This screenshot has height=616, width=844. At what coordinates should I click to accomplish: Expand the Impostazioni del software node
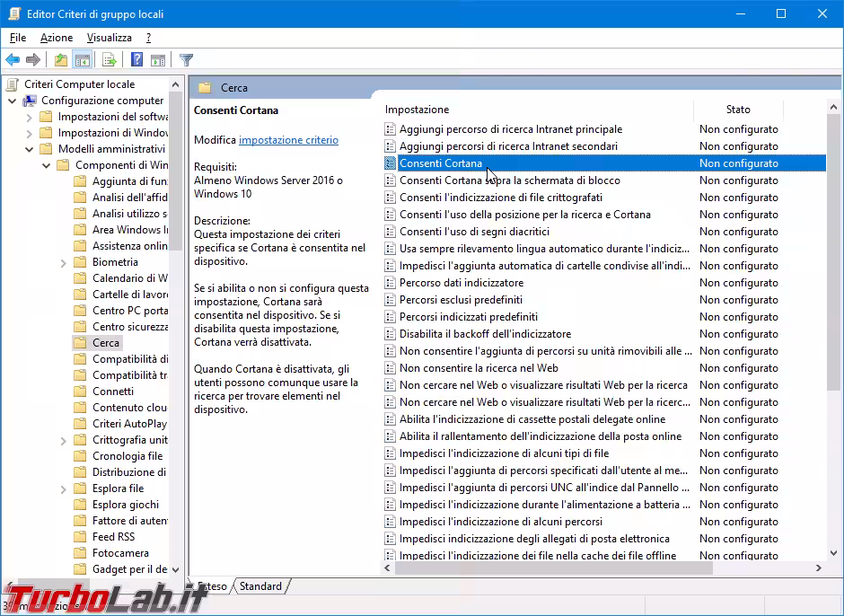coord(29,117)
